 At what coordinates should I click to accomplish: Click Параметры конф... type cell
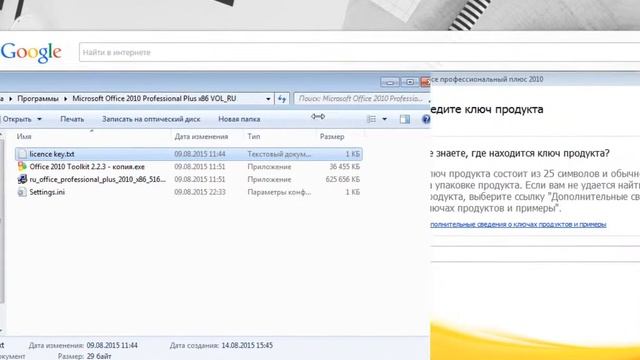click(x=279, y=192)
